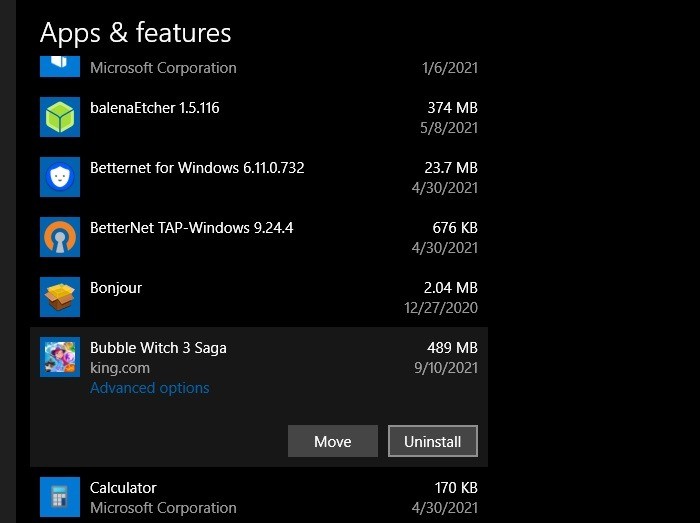This screenshot has width=700, height=523.
Task: Click the 489 MB size value
Action: 452,348
